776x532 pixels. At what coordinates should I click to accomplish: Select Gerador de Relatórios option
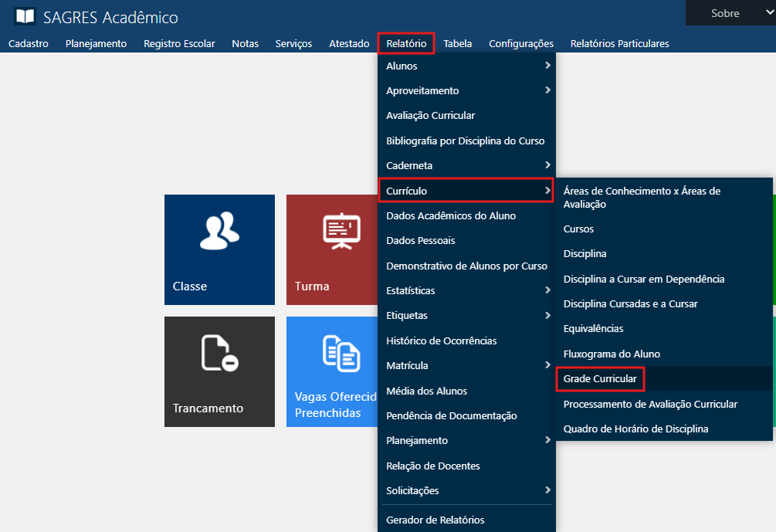click(x=435, y=519)
